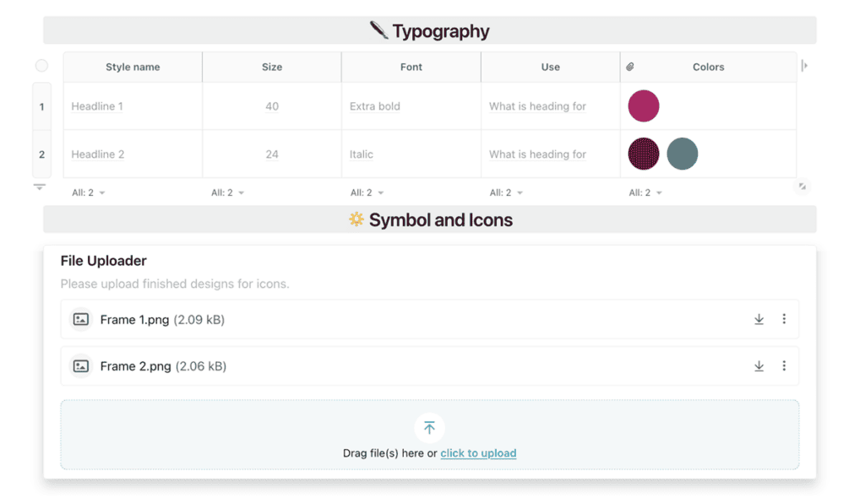This screenshot has width=865, height=504.
Task: Download the Frame 1.png file
Action: point(759,319)
